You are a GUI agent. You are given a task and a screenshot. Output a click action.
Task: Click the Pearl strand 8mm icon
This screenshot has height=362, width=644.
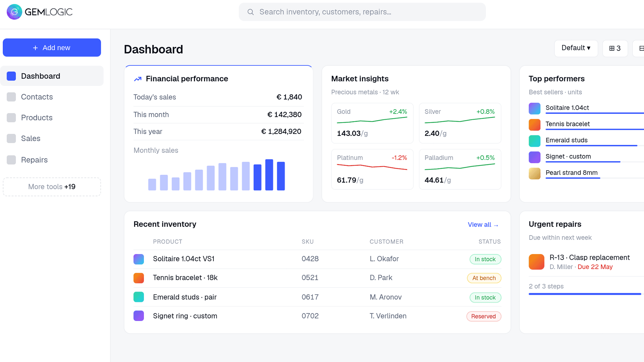click(x=535, y=173)
